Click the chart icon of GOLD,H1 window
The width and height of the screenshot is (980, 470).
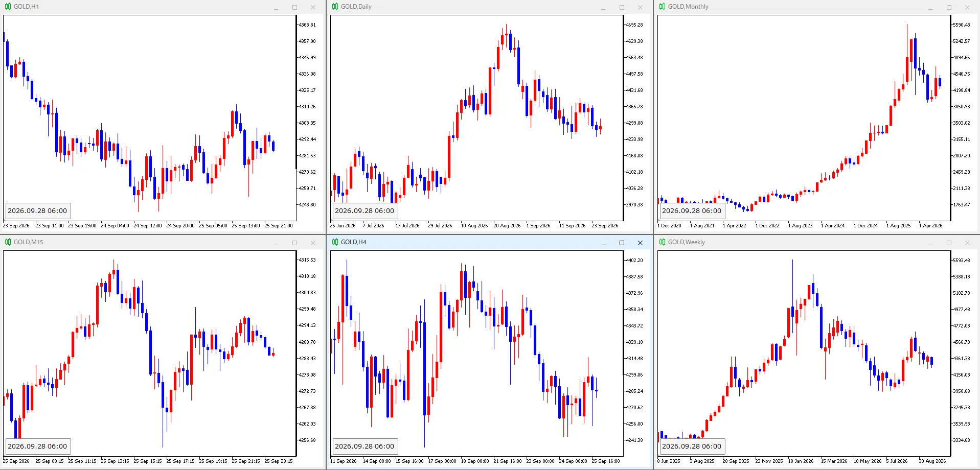(x=8, y=7)
